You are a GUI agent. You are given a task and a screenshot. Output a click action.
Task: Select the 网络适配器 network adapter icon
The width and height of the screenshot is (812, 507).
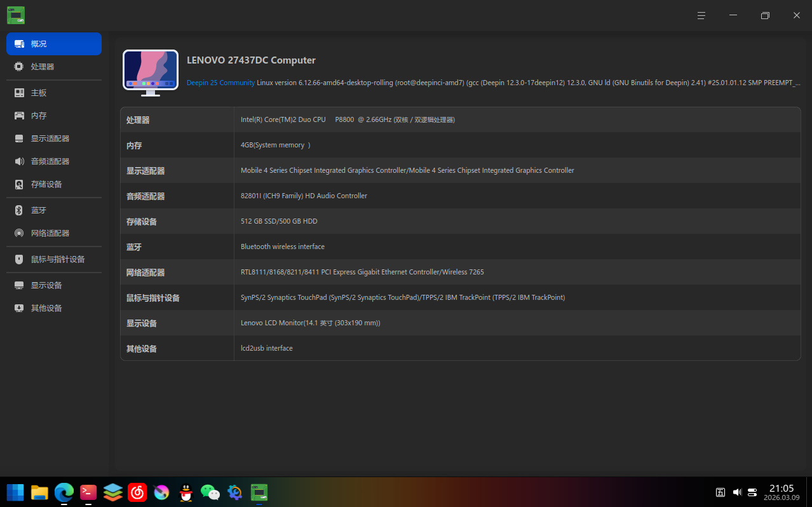coord(19,233)
